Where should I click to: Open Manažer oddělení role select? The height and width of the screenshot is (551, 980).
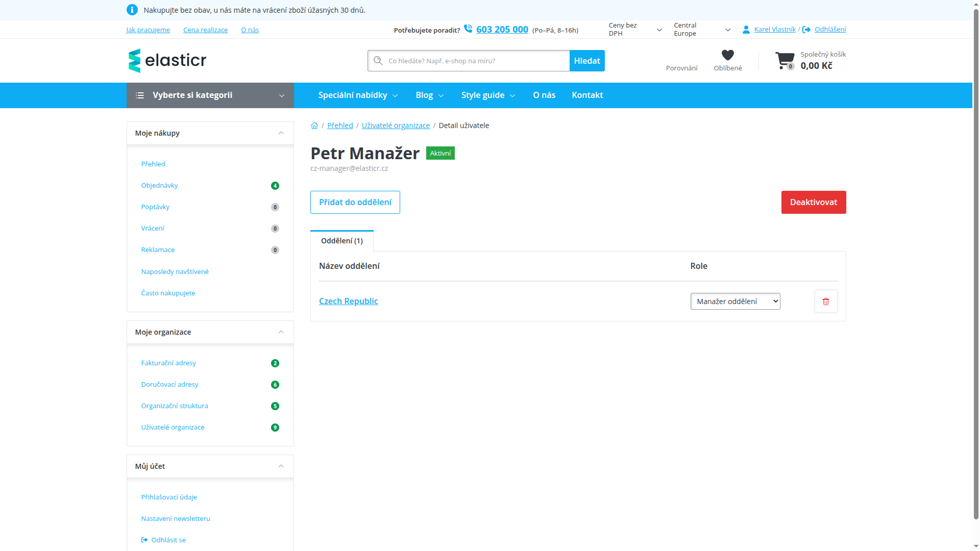coord(735,302)
